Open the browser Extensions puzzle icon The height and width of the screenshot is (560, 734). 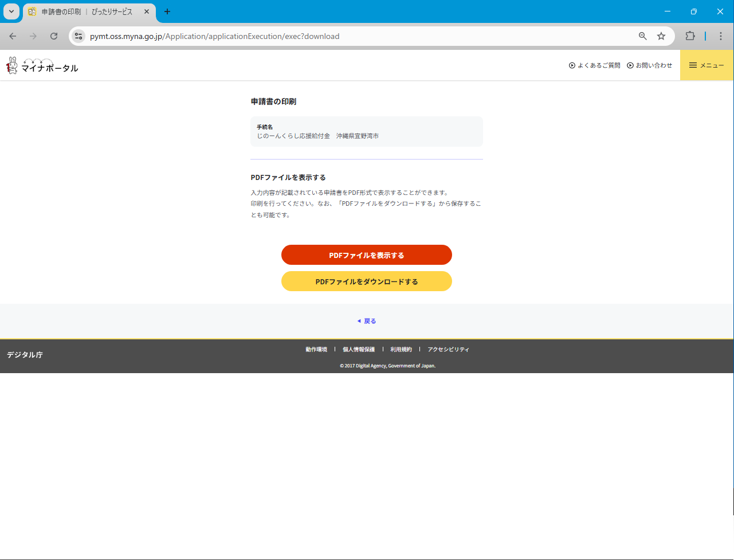coord(690,36)
